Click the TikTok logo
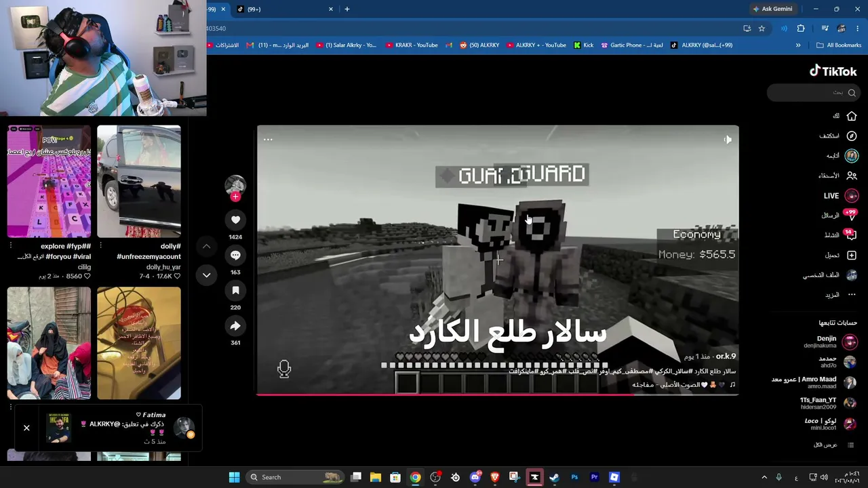The height and width of the screenshot is (488, 868). coord(833,71)
